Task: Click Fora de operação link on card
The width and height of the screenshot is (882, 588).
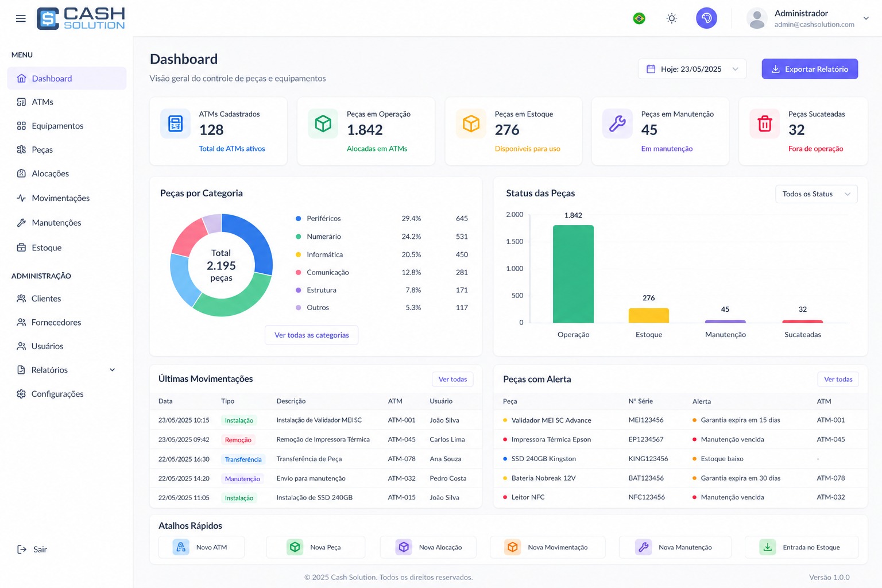Action: pyautogui.click(x=815, y=149)
